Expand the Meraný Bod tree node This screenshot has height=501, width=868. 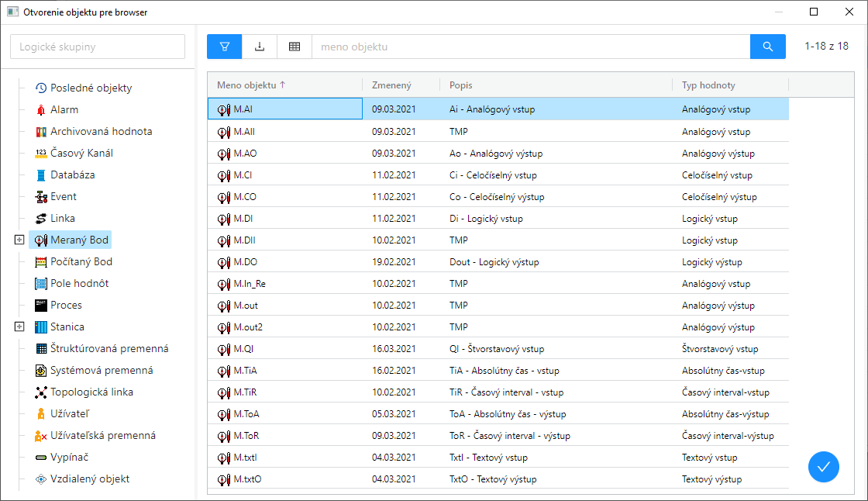tap(19, 240)
